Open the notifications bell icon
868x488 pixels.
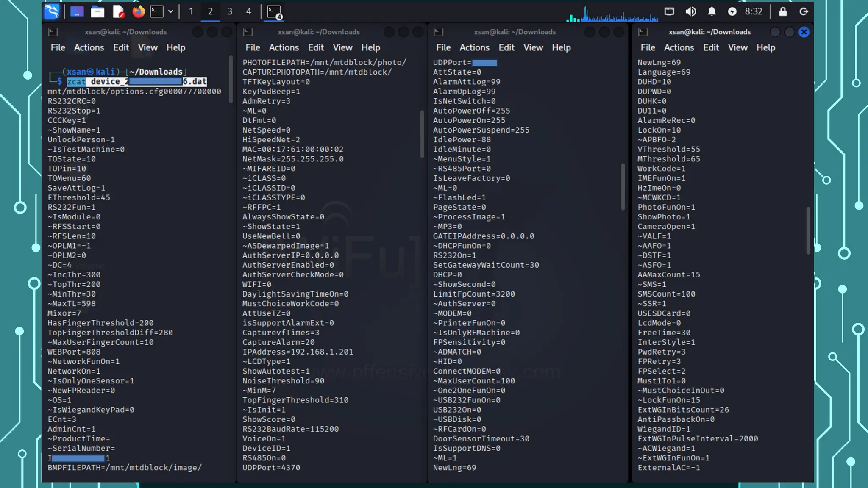point(712,11)
